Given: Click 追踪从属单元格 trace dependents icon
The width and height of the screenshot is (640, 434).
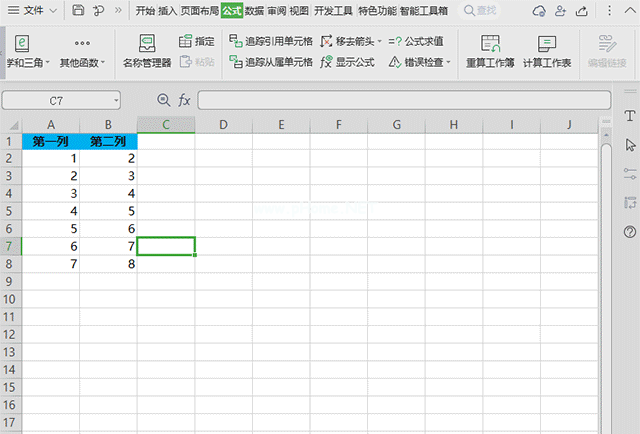Looking at the screenshot, I should click(x=236, y=62).
